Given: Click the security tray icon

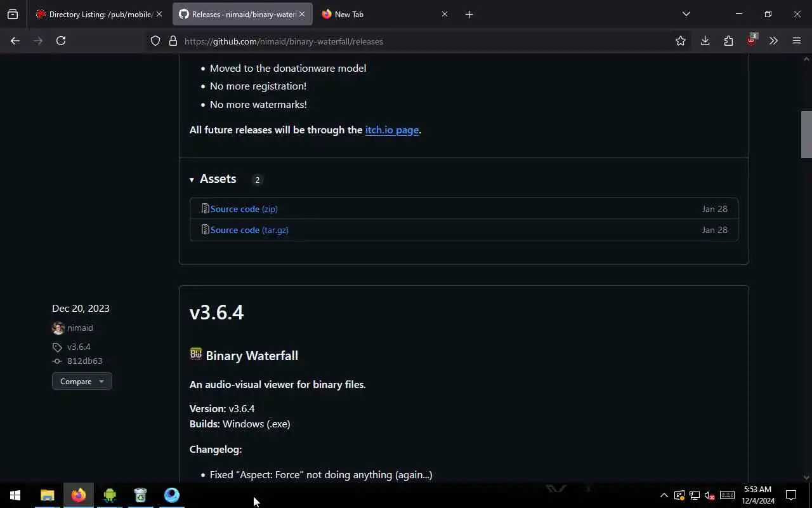Looking at the screenshot, I should [x=679, y=495].
